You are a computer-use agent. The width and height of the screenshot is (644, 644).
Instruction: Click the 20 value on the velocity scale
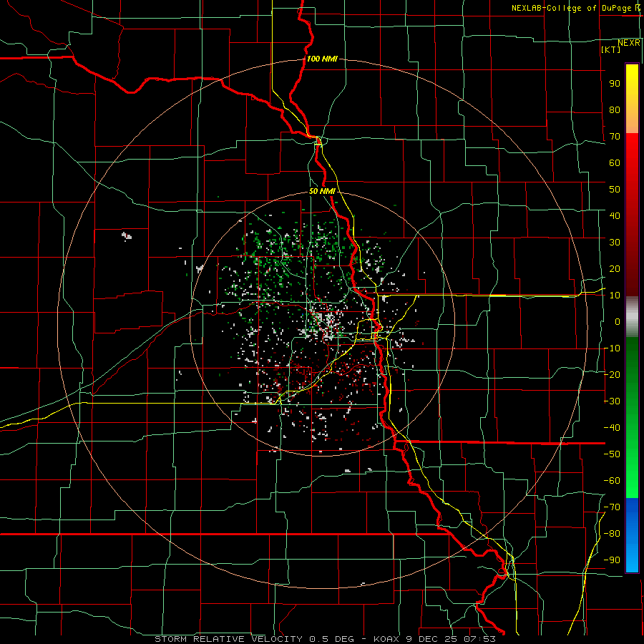tap(615, 269)
